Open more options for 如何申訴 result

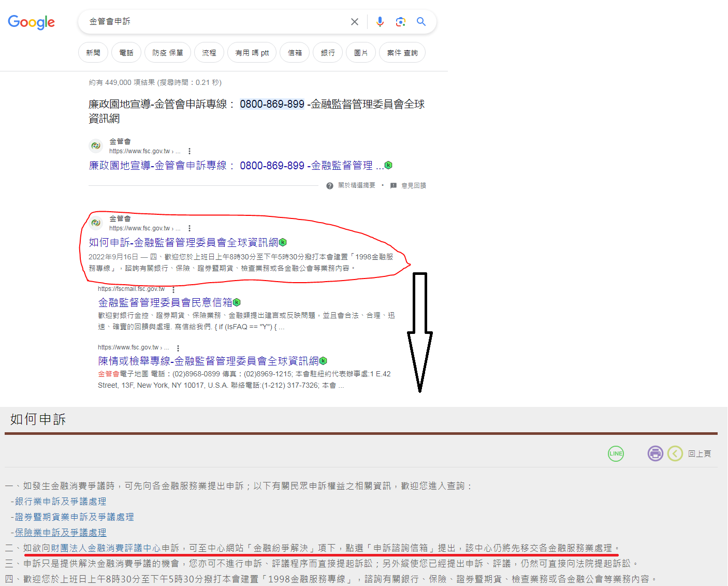coord(190,228)
